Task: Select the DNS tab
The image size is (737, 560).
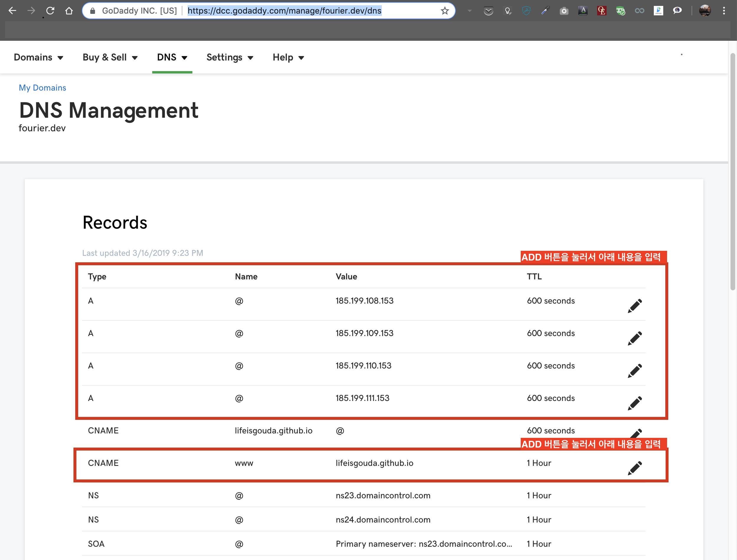Action: 172,57
